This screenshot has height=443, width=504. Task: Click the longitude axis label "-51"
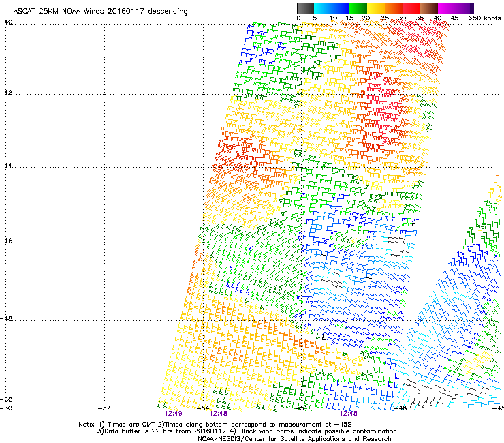click(302, 408)
